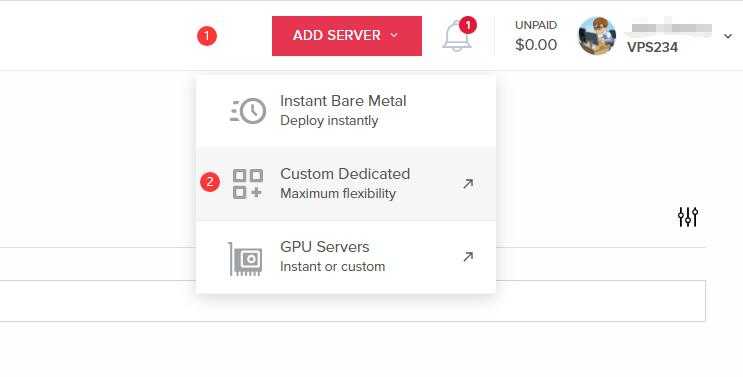
Task: Click the Custom Dedicated grid-plus icon
Action: point(248,184)
